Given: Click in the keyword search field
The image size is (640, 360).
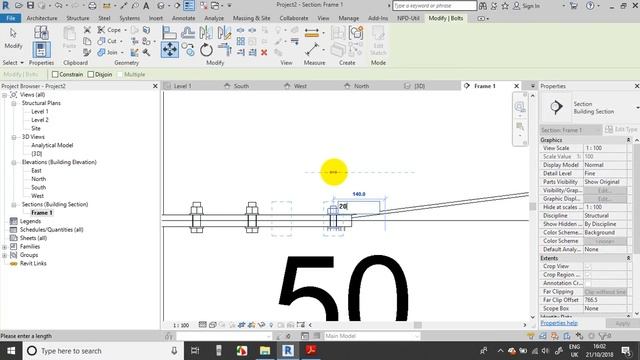Looking at the screenshot, I should 434,6.
